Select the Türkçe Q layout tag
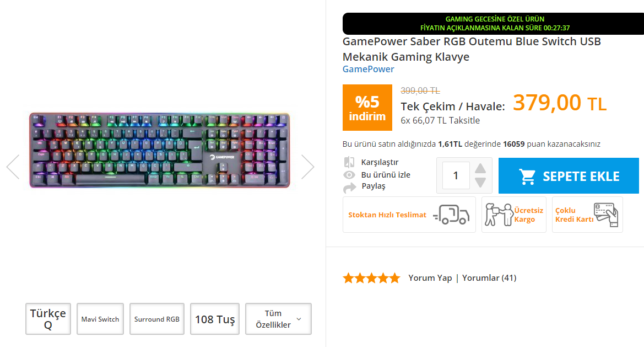644x347 pixels. pos(48,319)
